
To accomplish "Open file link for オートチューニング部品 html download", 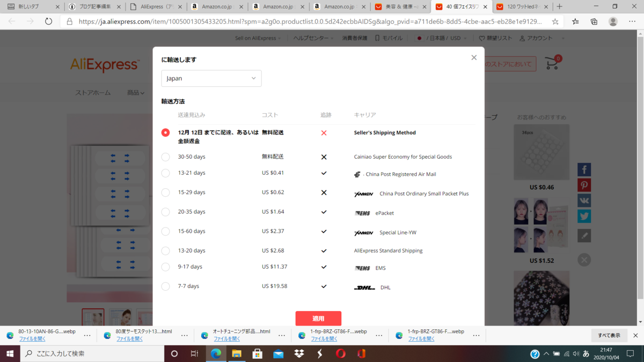I will click(x=227, y=339).
